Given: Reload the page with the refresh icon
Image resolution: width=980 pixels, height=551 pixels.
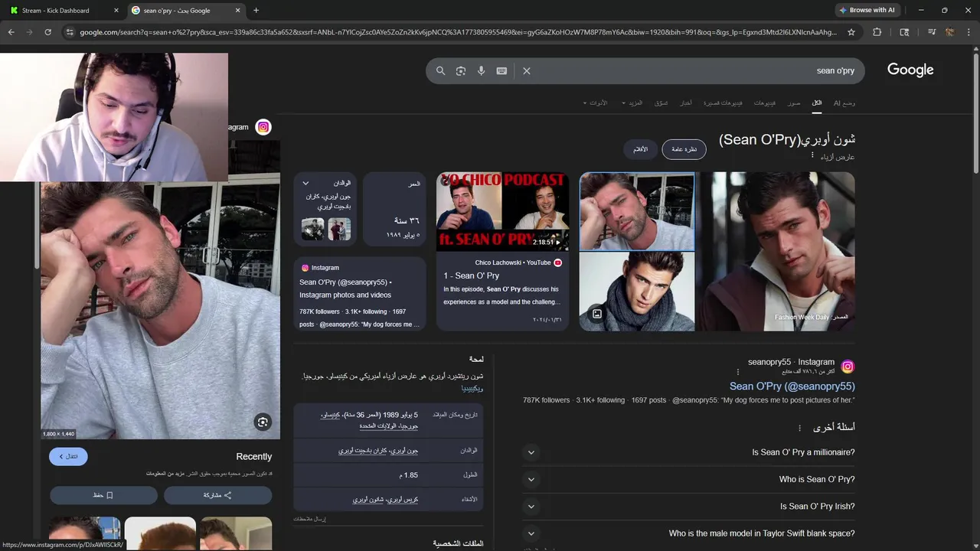Looking at the screenshot, I should pos(47,32).
